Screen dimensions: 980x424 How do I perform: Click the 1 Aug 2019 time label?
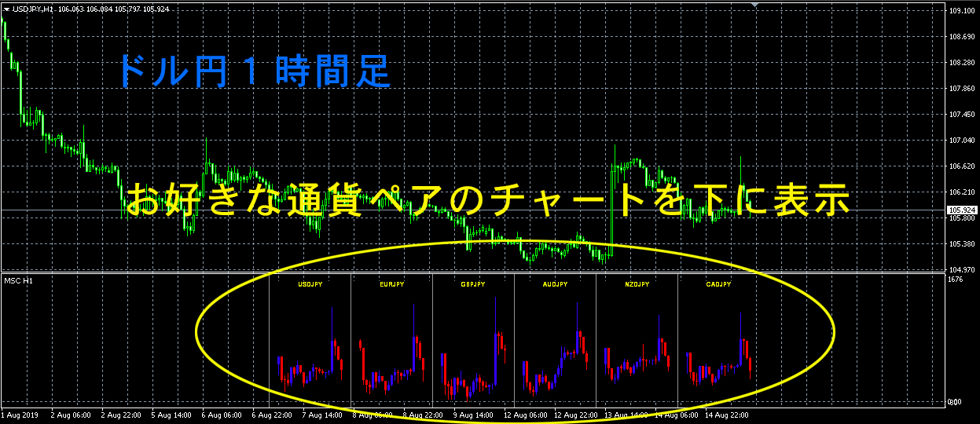[x=20, y=415]
